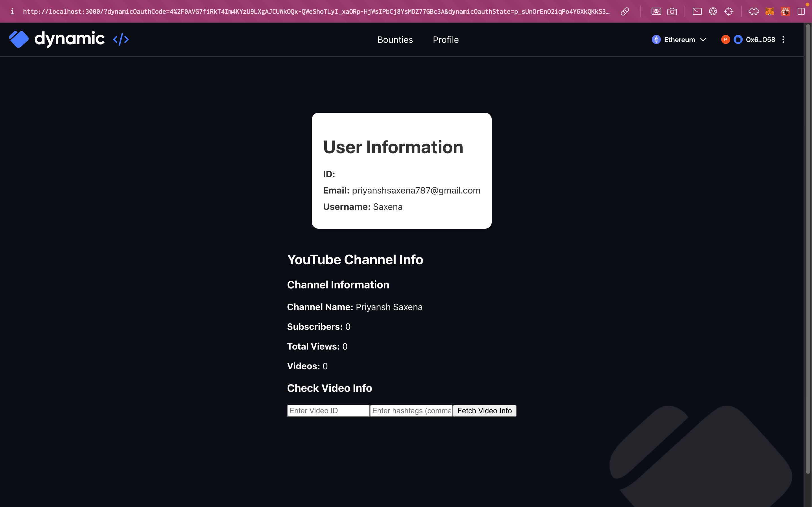This screenshot has width=812, height=507.
Task: Click the three-dot menu icon top right
Action: point(783,39)
